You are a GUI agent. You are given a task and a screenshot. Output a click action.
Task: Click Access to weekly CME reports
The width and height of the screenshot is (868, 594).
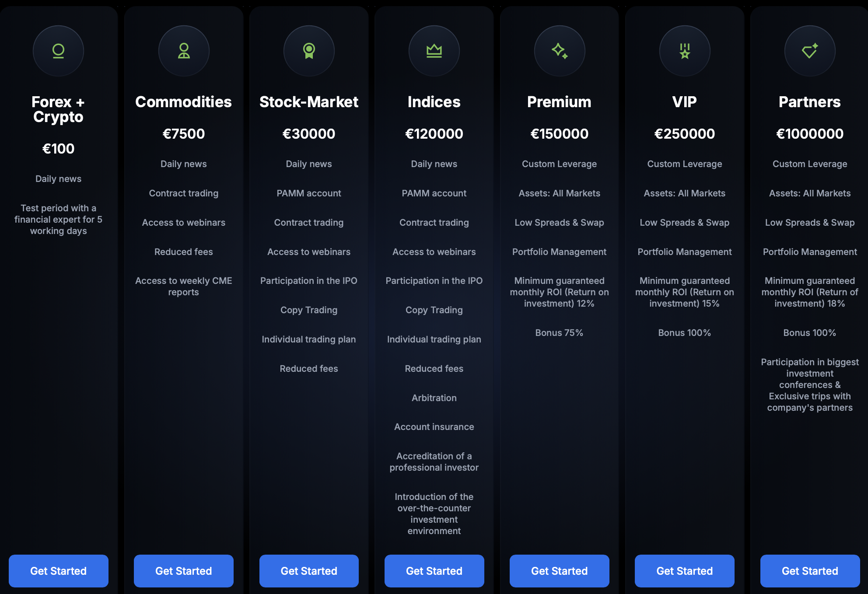click(x=184, y=287)
